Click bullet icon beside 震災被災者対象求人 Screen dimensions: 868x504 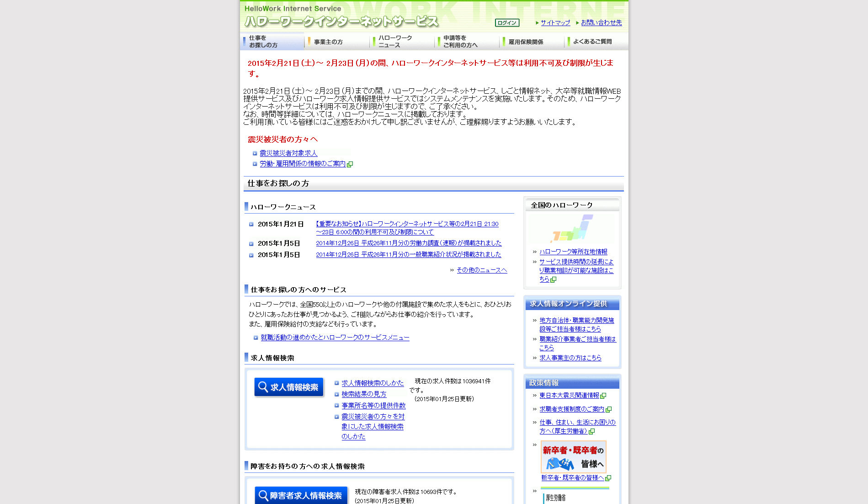pyautogui.click(x=255, y=154)
